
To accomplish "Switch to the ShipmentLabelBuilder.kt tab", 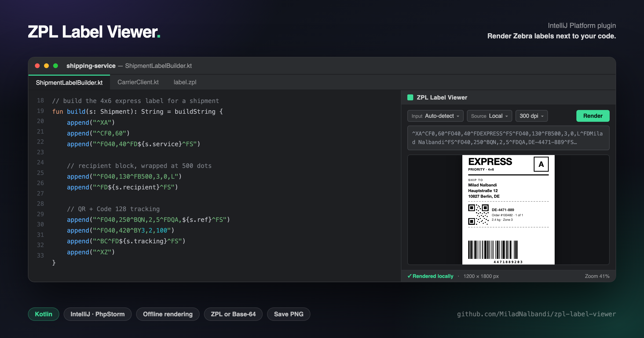I will (69, 82).
